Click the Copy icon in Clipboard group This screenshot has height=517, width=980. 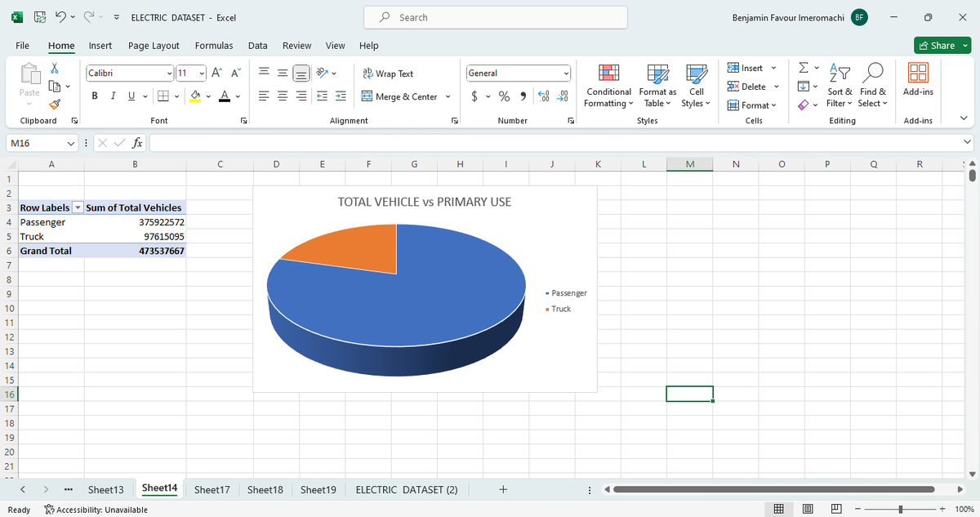coord(55,86)
